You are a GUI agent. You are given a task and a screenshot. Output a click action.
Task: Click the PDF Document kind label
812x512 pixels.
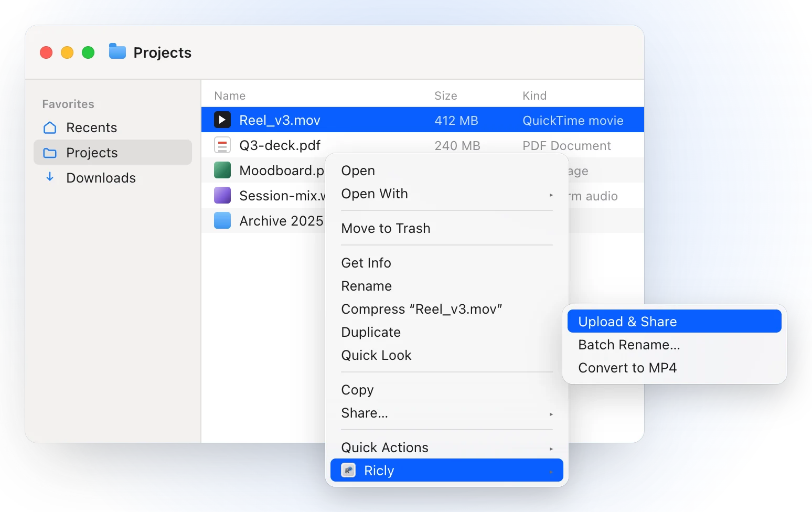(567, 146)
